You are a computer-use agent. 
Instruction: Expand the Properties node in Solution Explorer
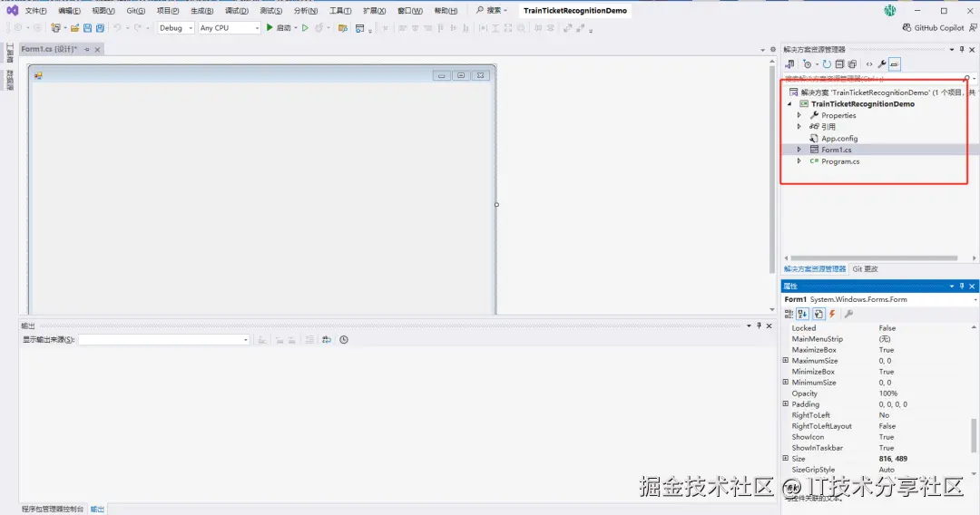coord(799,115)
